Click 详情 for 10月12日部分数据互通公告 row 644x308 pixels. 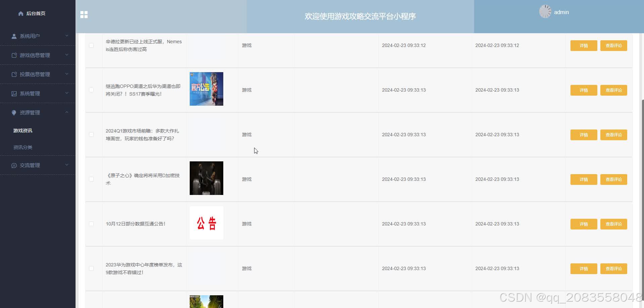click(584, 224)
